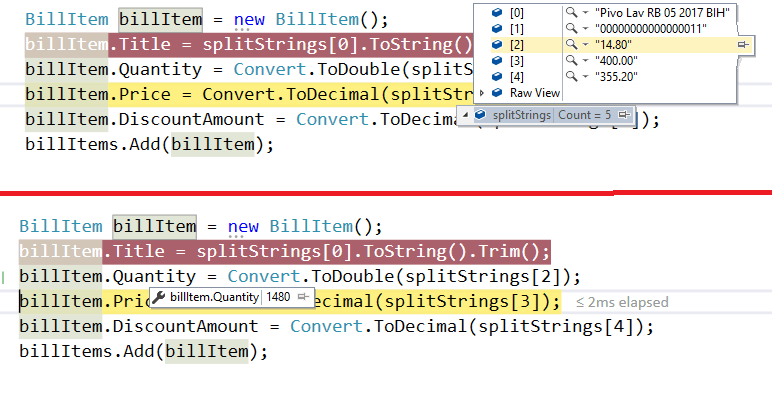Select the [4] element row
772x406 pixels.
[x=516, y=77]
